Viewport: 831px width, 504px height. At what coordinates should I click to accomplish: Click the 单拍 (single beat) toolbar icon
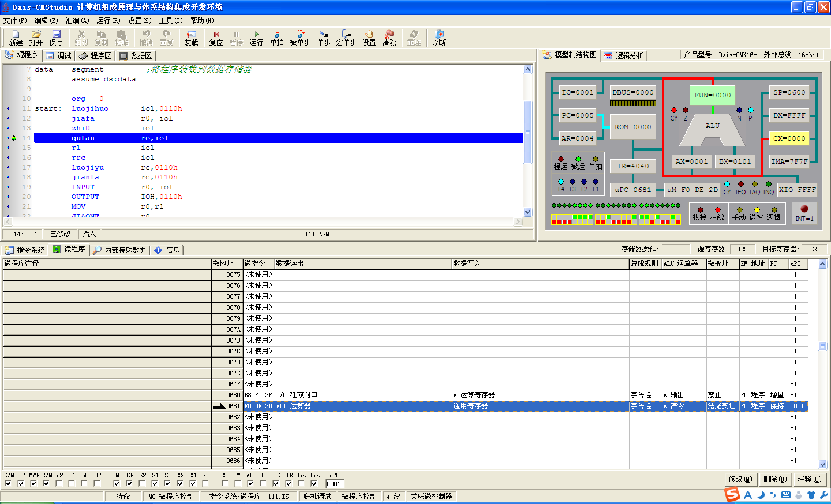[x=277, y=38]
